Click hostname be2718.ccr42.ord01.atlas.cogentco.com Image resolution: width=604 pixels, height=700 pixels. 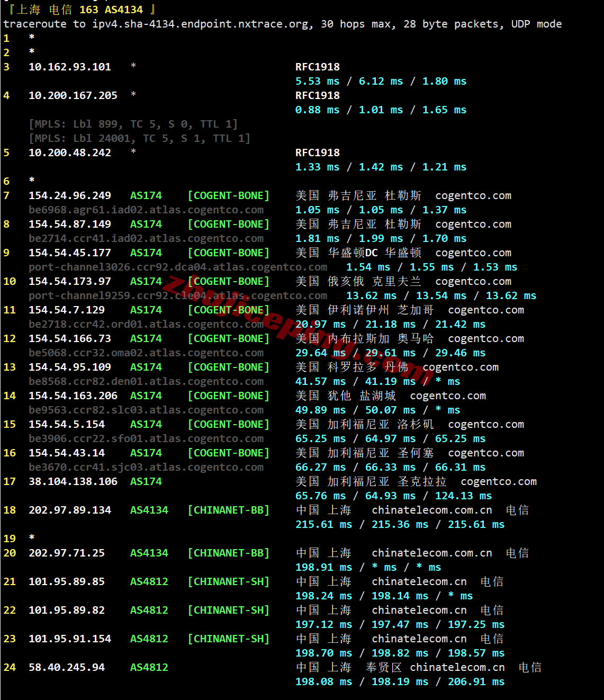click(x=146, y=324)
